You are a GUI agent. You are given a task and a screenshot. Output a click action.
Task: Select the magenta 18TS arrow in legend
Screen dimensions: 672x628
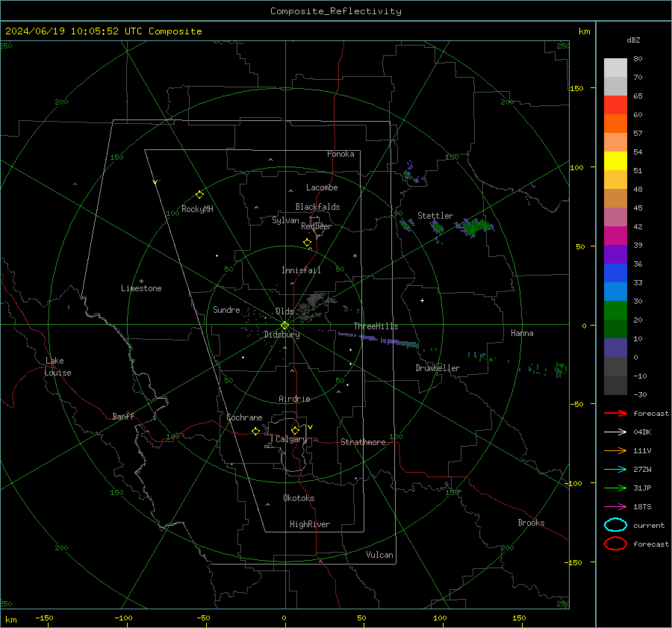pos(615,507)
